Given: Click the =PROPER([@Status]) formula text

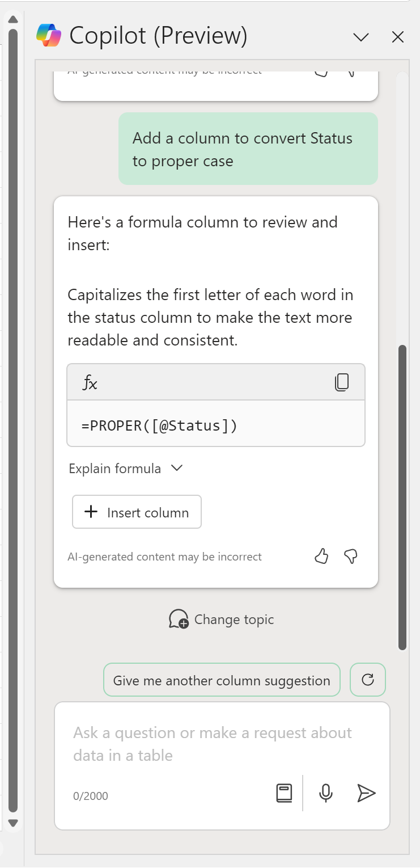Looking at the screenshot, I should (160, 425).
